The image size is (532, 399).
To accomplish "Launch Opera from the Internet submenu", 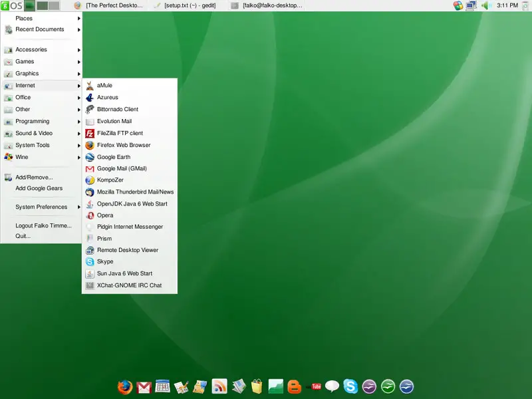I will [130, 215].
